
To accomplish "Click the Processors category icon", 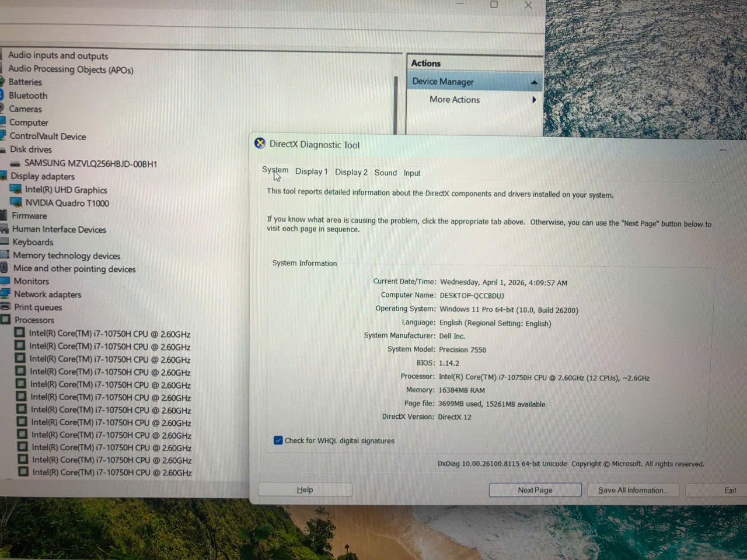I will pos(6,320).
